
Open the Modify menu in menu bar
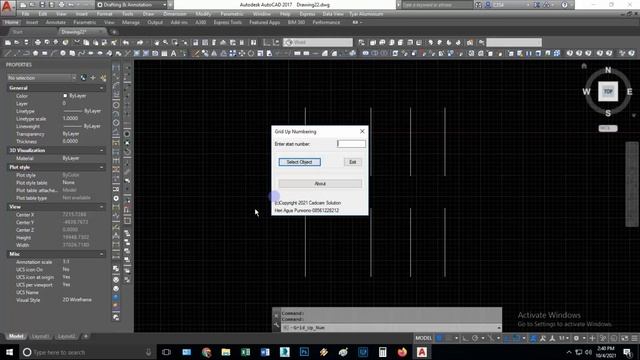(x=203, y=14)
